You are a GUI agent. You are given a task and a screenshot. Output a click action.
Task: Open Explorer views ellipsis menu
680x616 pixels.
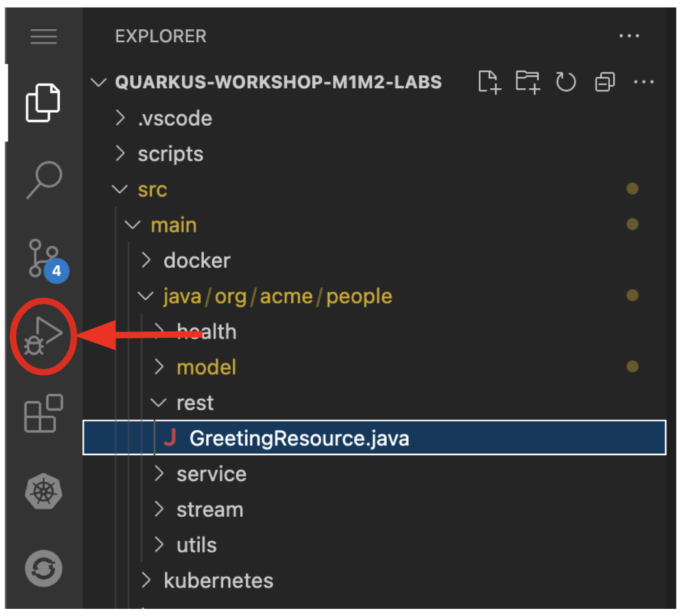coord(629,36)
